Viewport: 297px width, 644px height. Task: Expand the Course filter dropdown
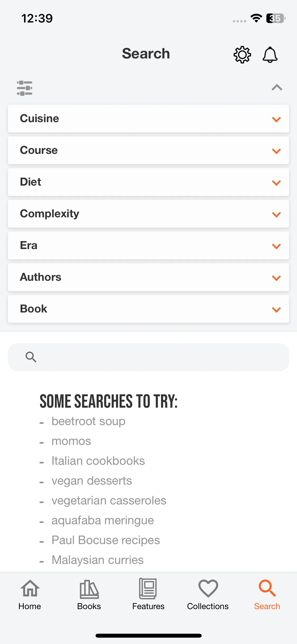pos(148,150)
